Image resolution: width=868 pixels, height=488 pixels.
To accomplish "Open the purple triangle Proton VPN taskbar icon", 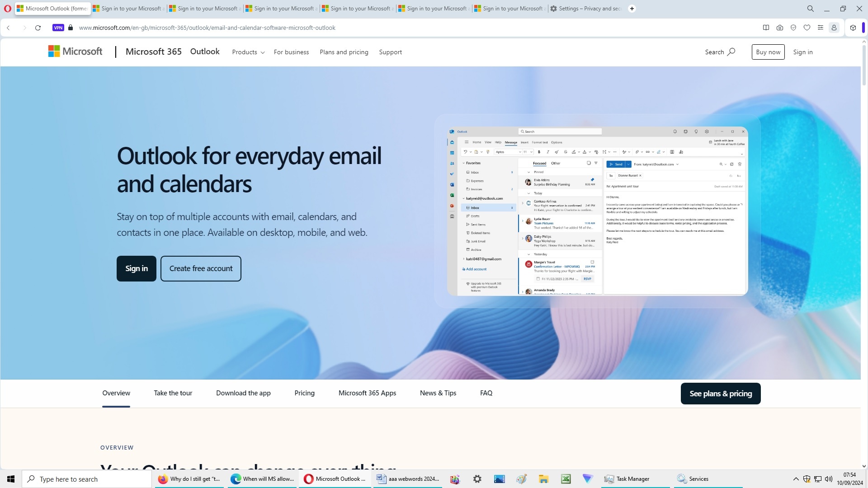I will point(588,479).
